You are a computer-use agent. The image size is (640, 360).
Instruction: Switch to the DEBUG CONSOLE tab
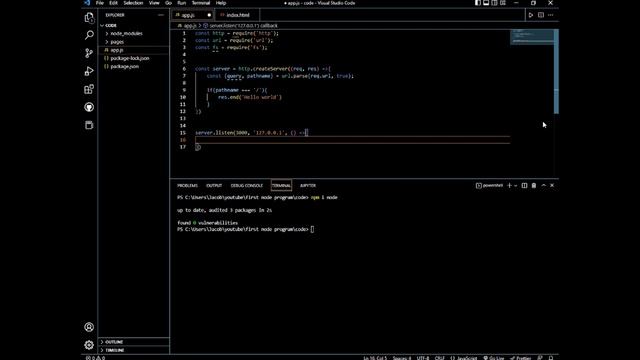247,185
